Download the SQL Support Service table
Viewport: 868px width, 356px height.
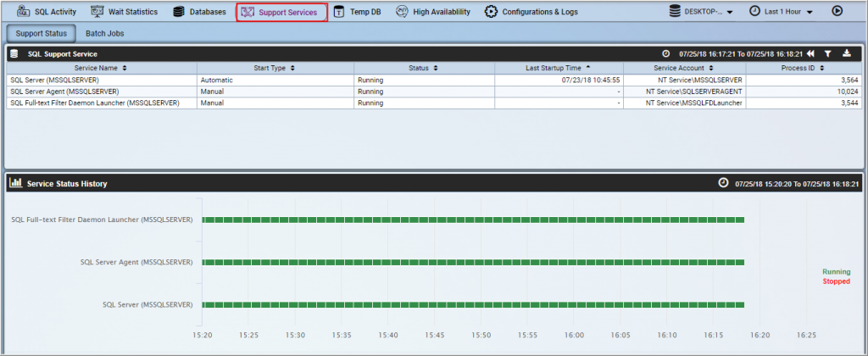846,53
